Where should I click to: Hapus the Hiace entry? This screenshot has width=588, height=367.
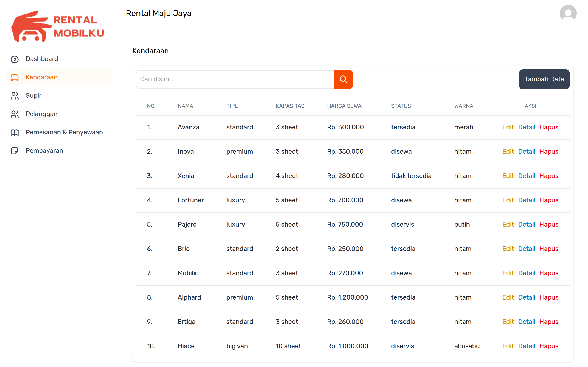point(549,346)
